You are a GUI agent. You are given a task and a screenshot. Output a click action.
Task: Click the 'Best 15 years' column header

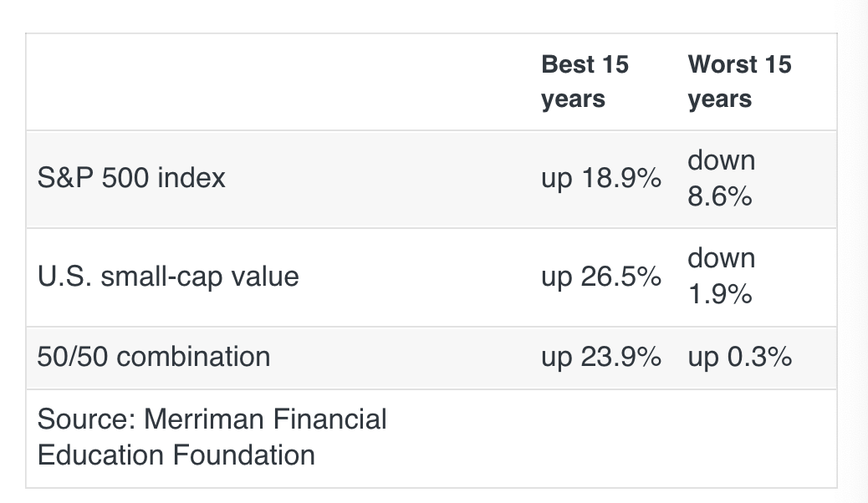point(585,82)
